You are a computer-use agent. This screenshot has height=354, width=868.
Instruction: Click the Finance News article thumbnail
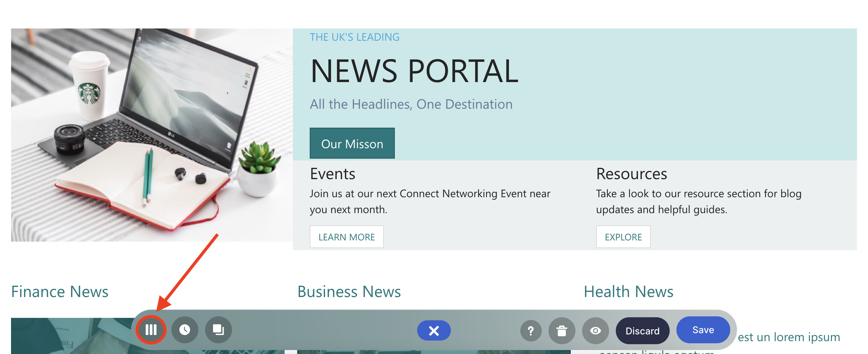67,337
